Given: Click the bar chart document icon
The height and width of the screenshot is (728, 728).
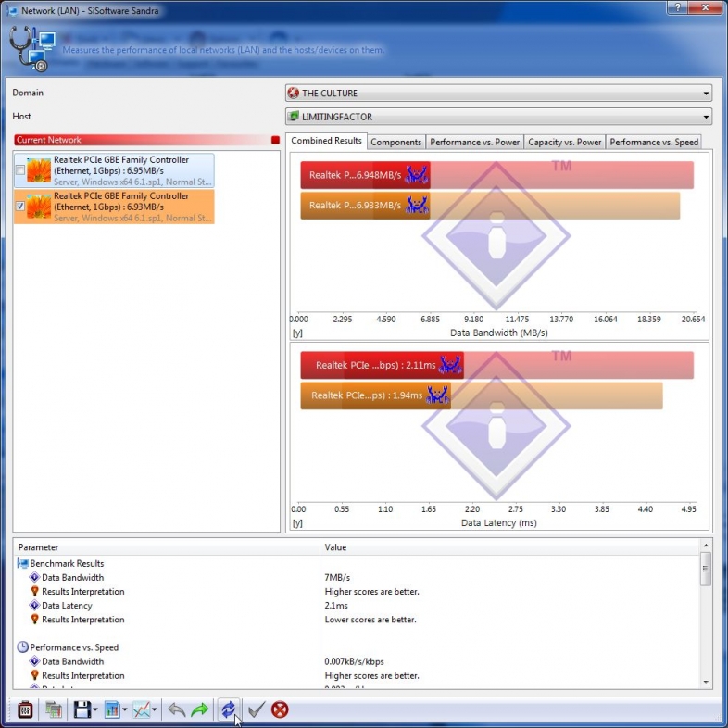Looking at the screenshot, I should (x=112, y=709).
